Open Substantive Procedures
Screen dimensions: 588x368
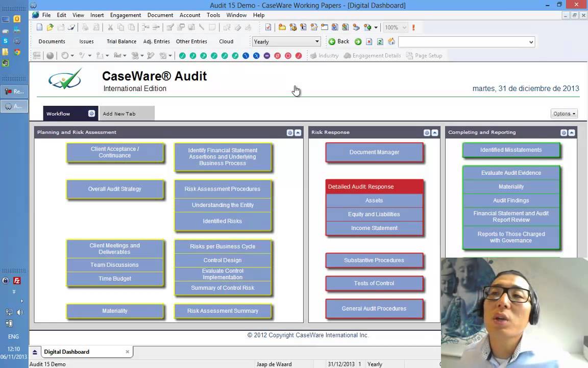374,260
